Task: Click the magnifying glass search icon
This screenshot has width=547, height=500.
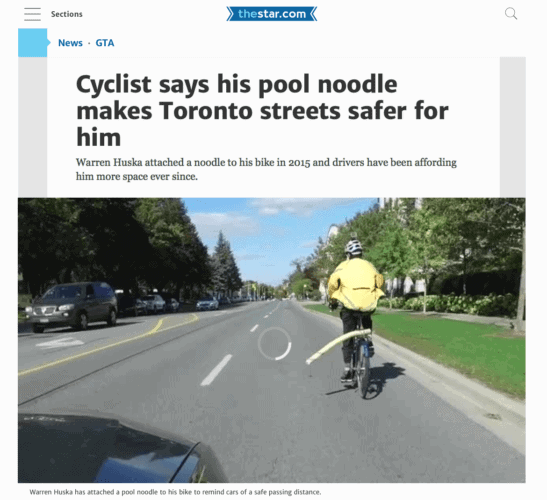Action: tap(511, 14)
